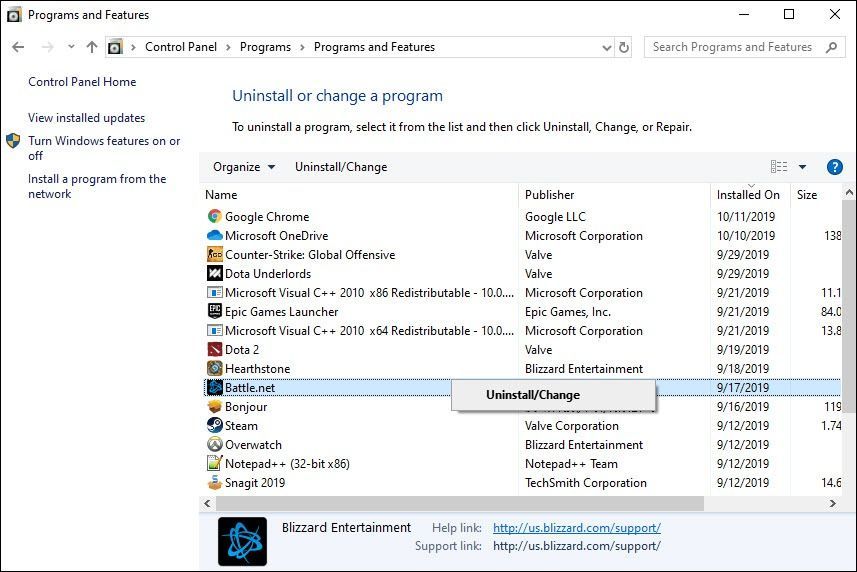Click the Dota Underlords icon
857x572 pixels.
215,273
